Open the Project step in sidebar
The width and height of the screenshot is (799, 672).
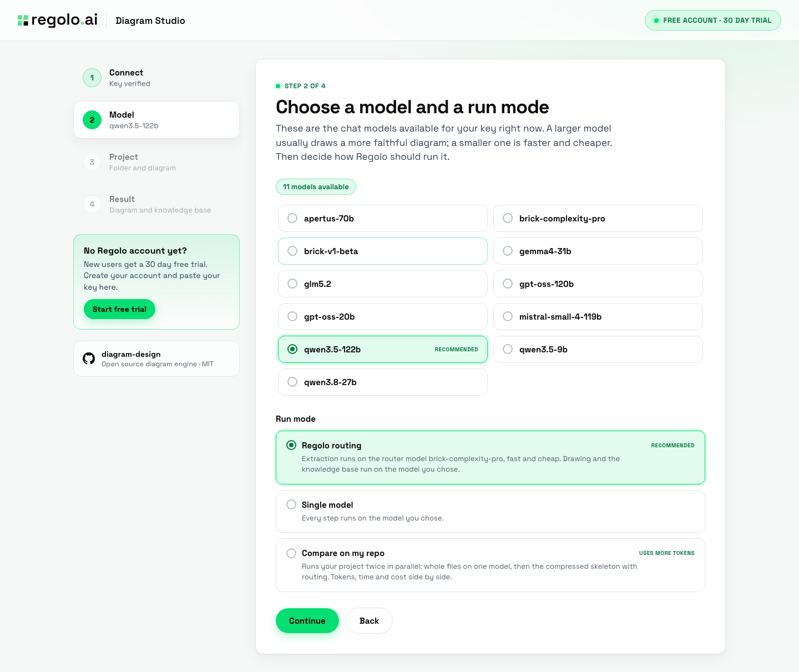tap(156, 162)
